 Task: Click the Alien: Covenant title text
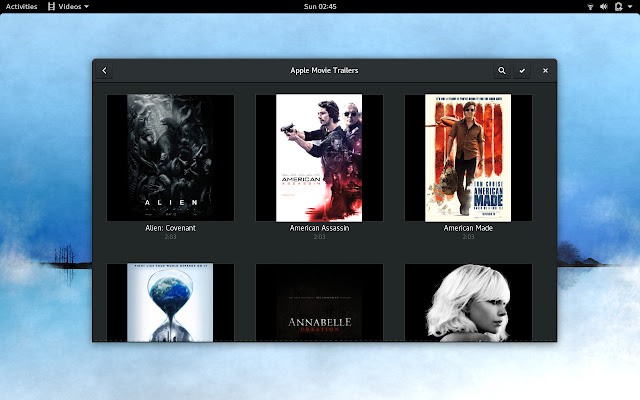pyautogui.click(x=170, y=228)
